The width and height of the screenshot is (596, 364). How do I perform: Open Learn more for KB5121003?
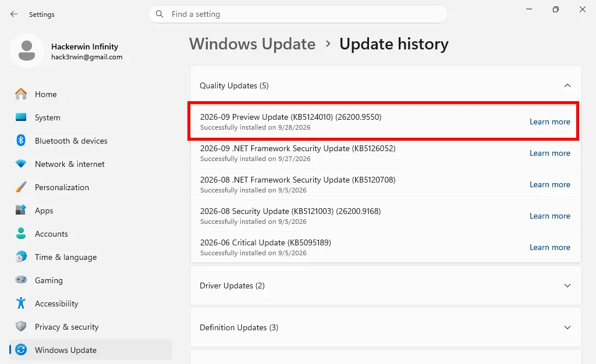click(x=549, y=216)
